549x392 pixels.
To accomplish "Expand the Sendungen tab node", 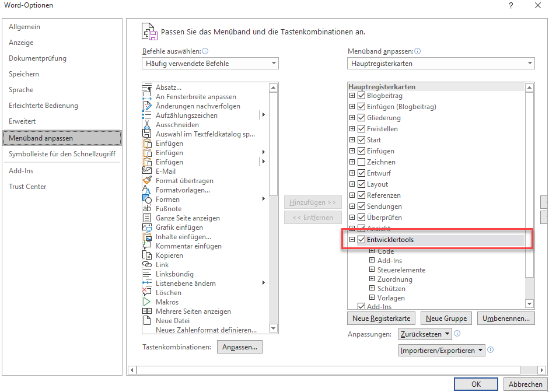I will point(352,206).
